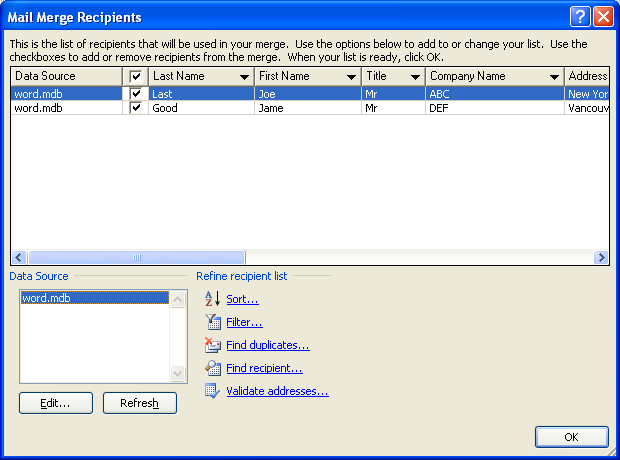
Task: Click the horizontal scrollbar thumb
Action: click(137, 257)
